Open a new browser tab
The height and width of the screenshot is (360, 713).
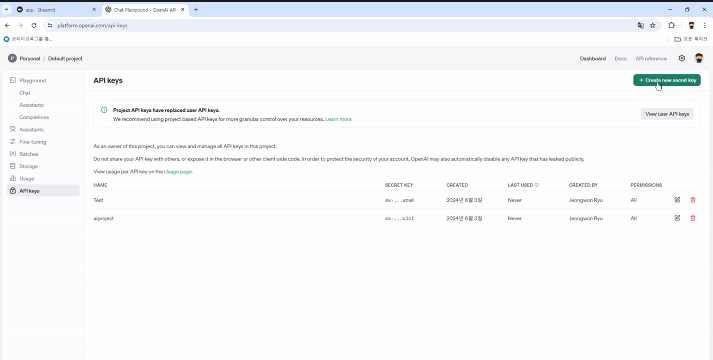pyautogui.click(x=196, y=10)
